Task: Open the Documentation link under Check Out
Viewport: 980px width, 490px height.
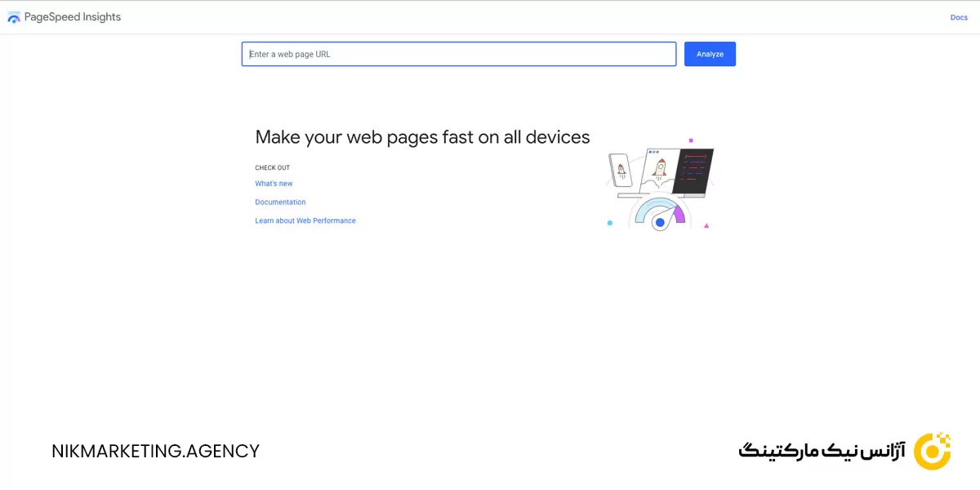Action: pyautogui.click(x=280, y=203)
